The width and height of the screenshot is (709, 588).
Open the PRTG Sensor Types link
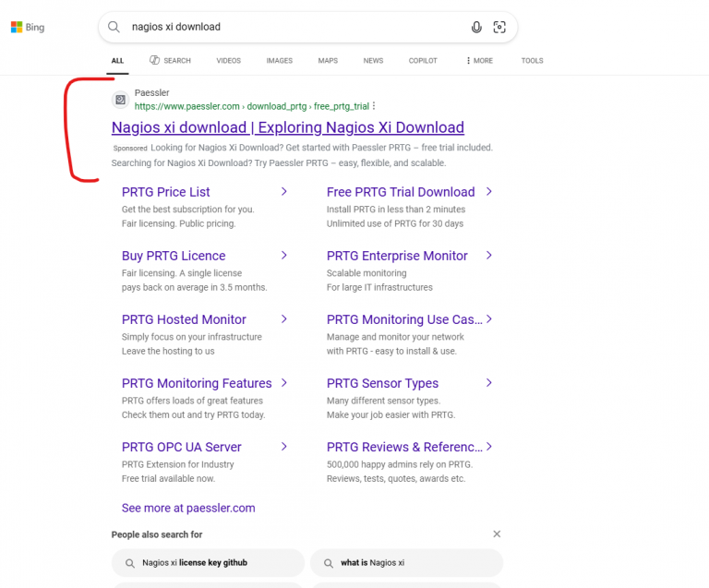382,383
